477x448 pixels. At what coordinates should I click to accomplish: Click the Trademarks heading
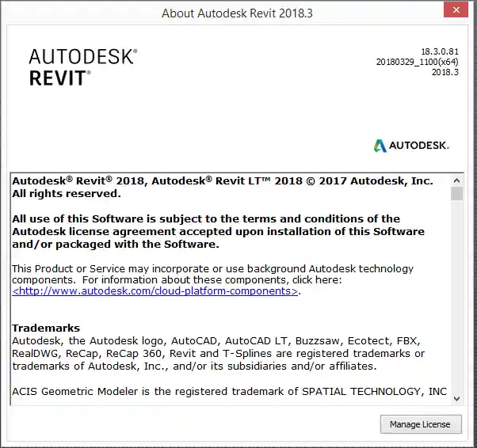click(46, 328)
